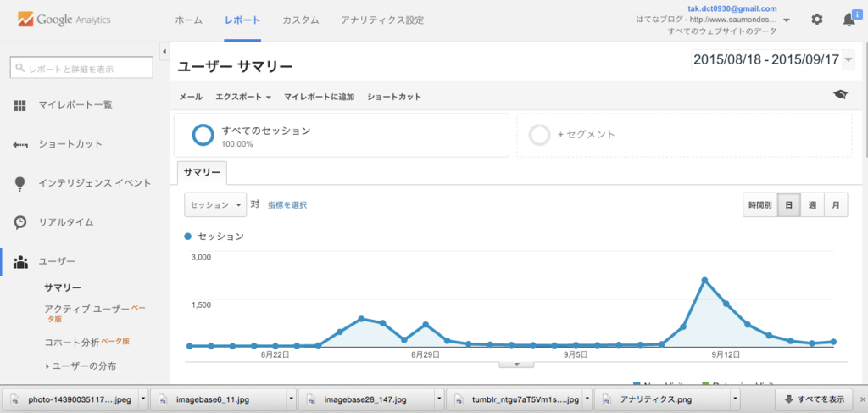Click the peak data point near 9月12日
The image size is (868, 413).
pos(704,280)
